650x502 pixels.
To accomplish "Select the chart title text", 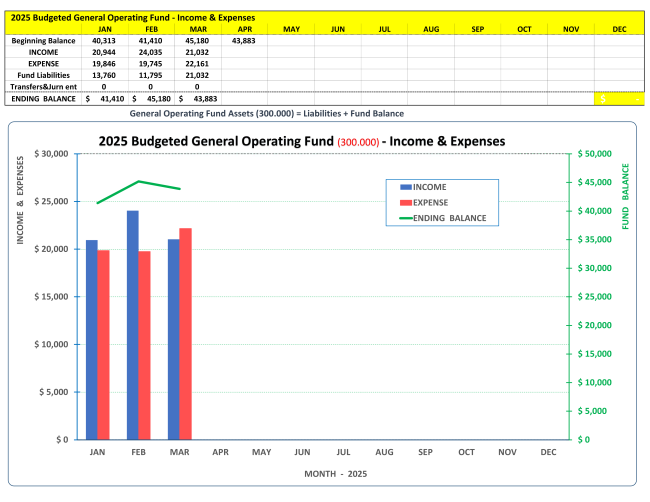I will (301, 141).
